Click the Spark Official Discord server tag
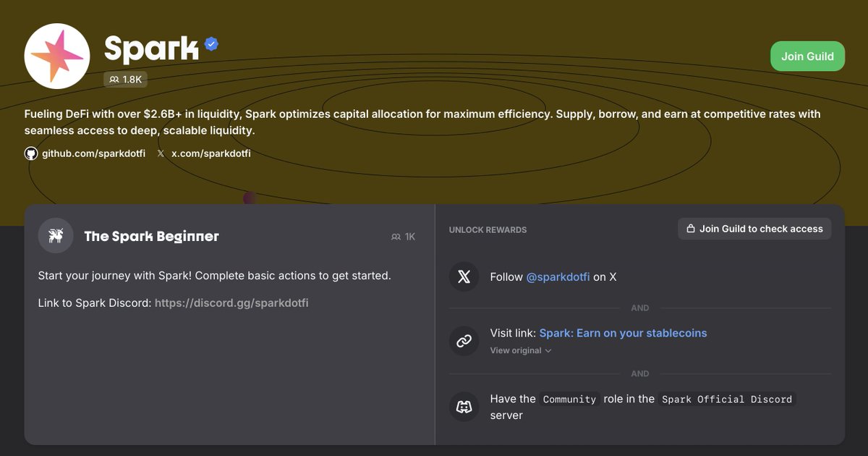868x456 pixels. point(727,399)
